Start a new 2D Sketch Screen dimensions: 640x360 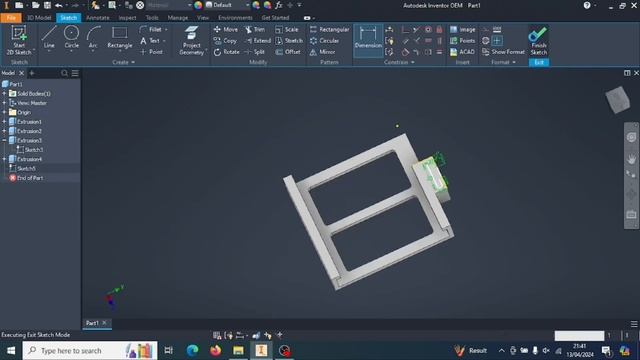[x=19, y=40]
